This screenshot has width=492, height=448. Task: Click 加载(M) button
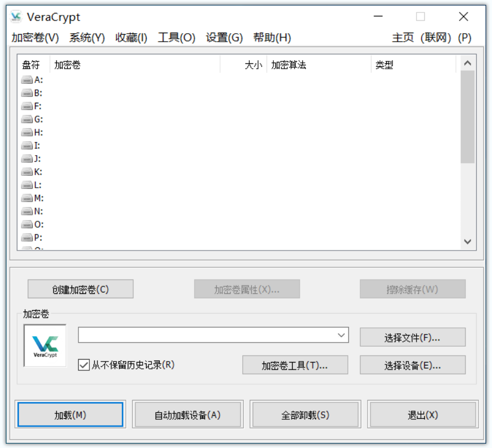(70, 415)
